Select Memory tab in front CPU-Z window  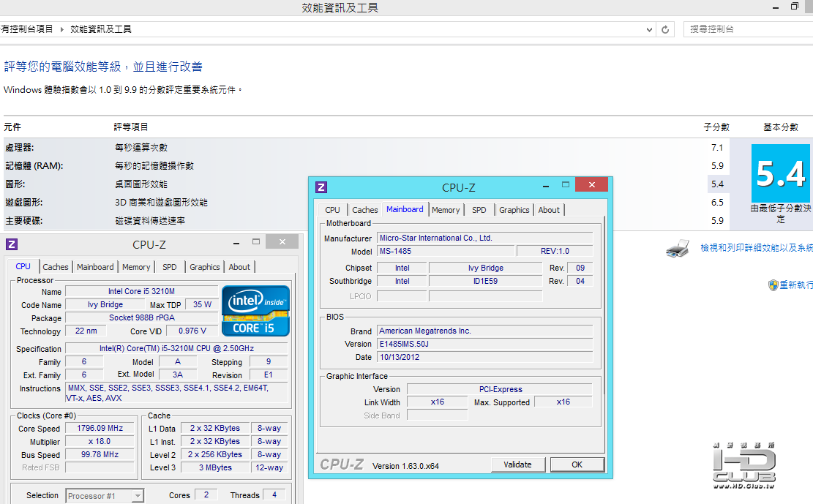(446, 210)
